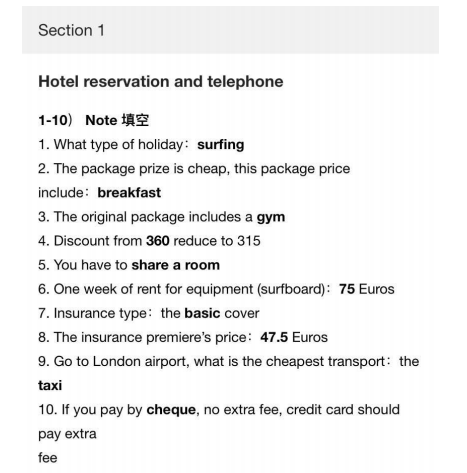Click the final word fee at bottom
Screen dimensions: 467x473
(48, 458)
